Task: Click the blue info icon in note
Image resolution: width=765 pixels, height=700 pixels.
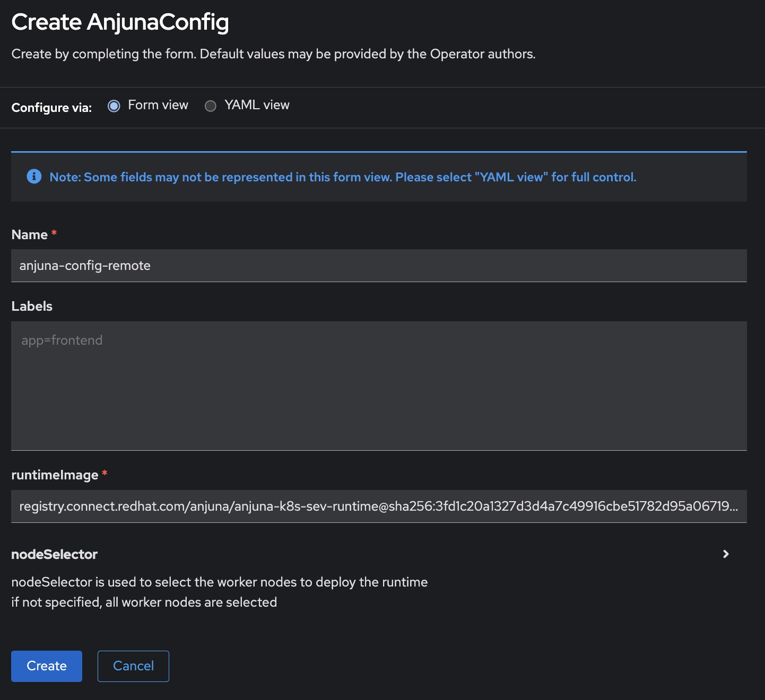Action: 34,177
